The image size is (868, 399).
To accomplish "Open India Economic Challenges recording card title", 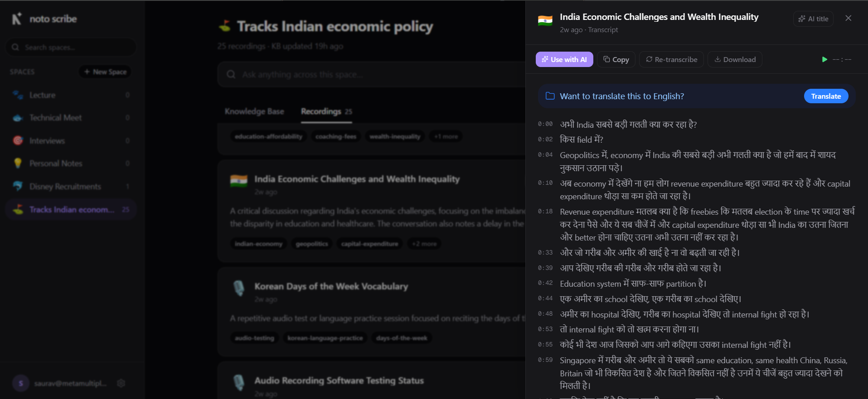I will 357,179.
